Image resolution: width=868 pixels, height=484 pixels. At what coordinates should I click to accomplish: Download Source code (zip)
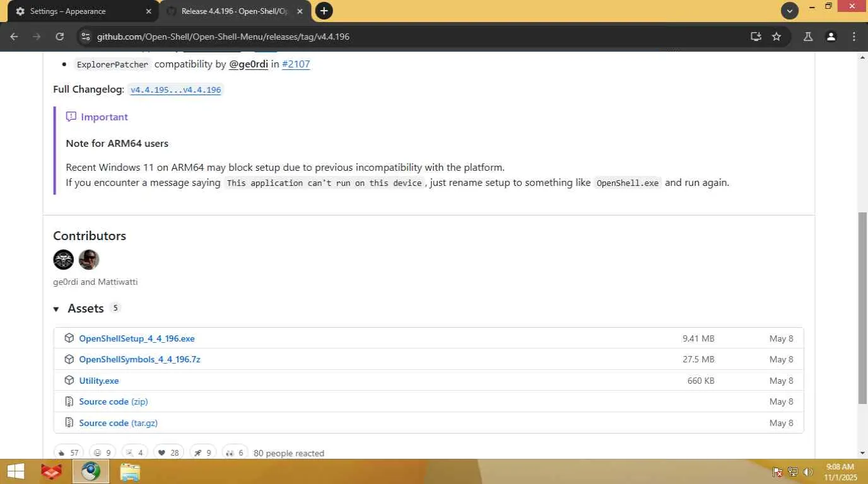[x=114, y=401]
